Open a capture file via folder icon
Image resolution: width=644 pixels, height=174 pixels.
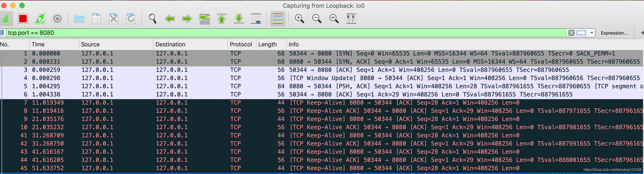click(x=79, y=19)
